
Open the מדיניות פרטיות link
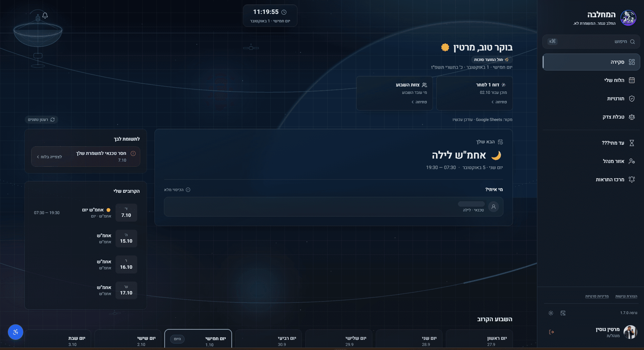[597, 296]
